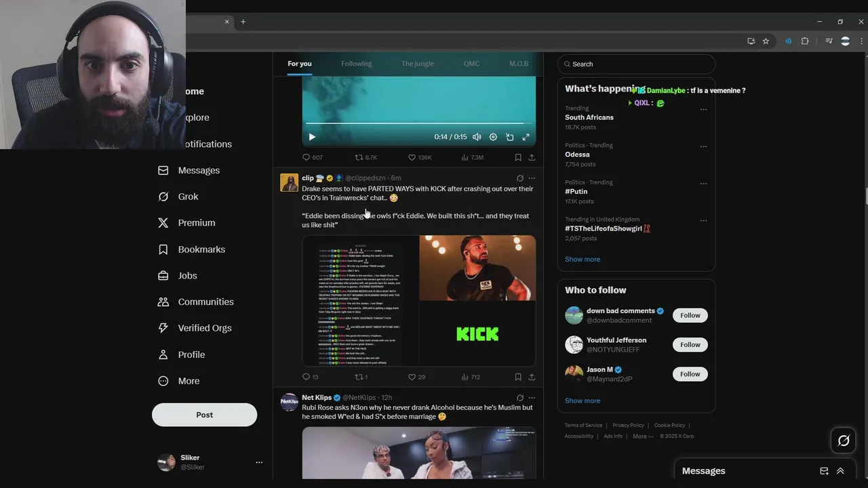Open the browser extensions puzzle icon
868x488 pixels.
pos(805,41)
